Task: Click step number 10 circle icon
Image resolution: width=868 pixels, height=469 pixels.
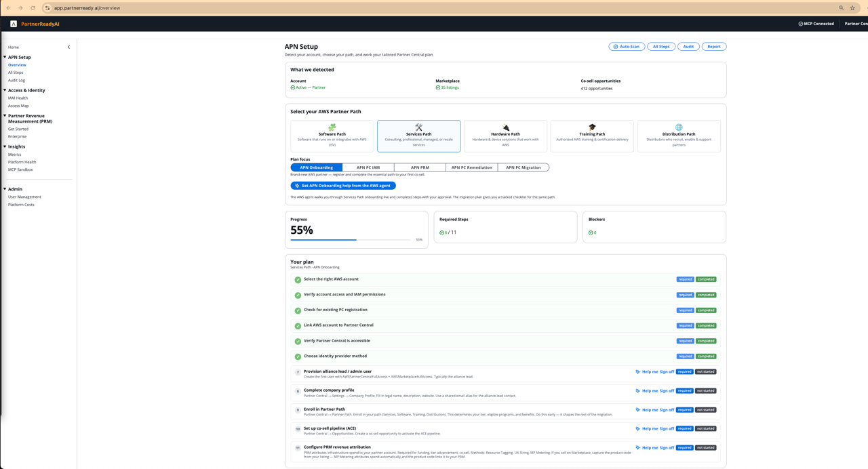Action: [298, 429]
